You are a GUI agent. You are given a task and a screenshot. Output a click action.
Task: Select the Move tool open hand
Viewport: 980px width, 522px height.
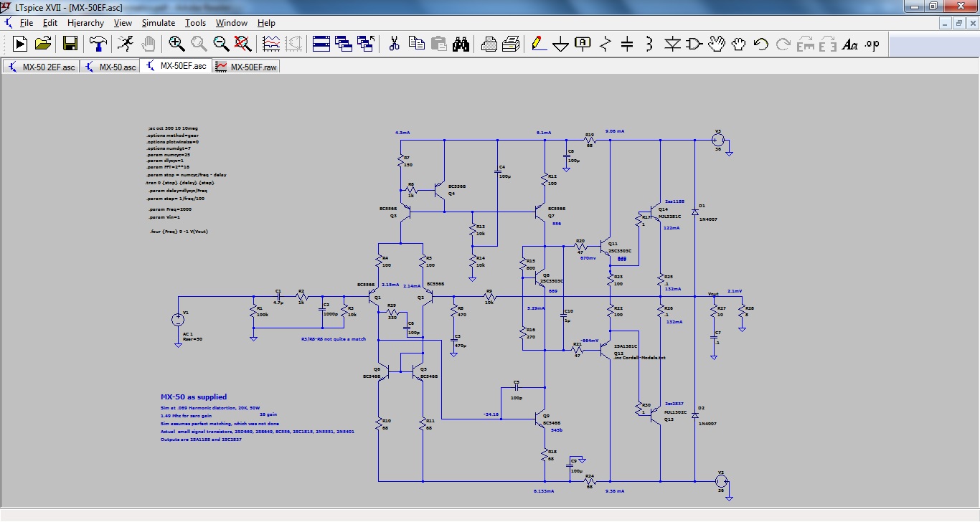717,44
